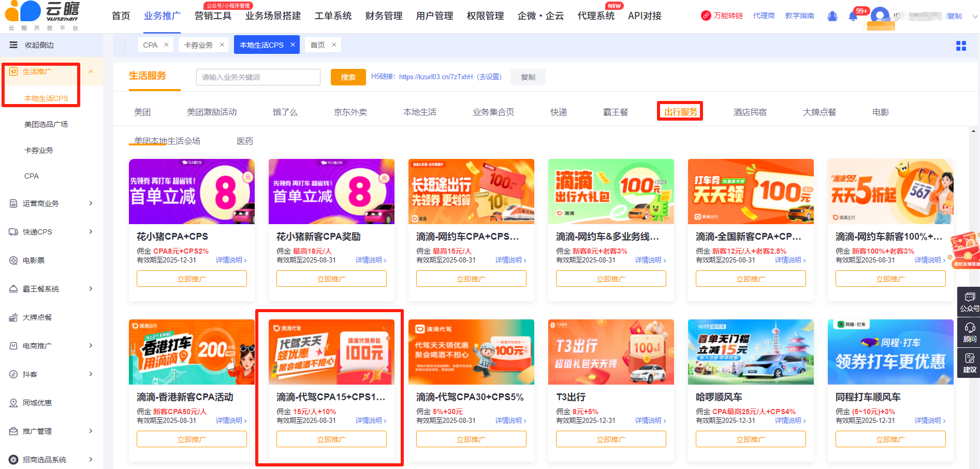Click the 推广管理 sidebar icon
Viewport: 980px width, 469px height.
point(13,431)
